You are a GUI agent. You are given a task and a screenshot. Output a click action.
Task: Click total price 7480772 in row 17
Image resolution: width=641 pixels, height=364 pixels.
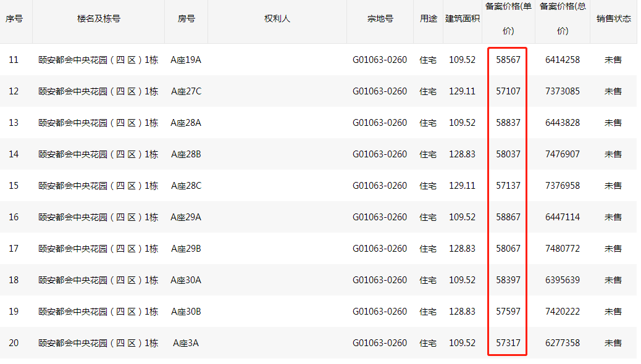pos(563,249)
